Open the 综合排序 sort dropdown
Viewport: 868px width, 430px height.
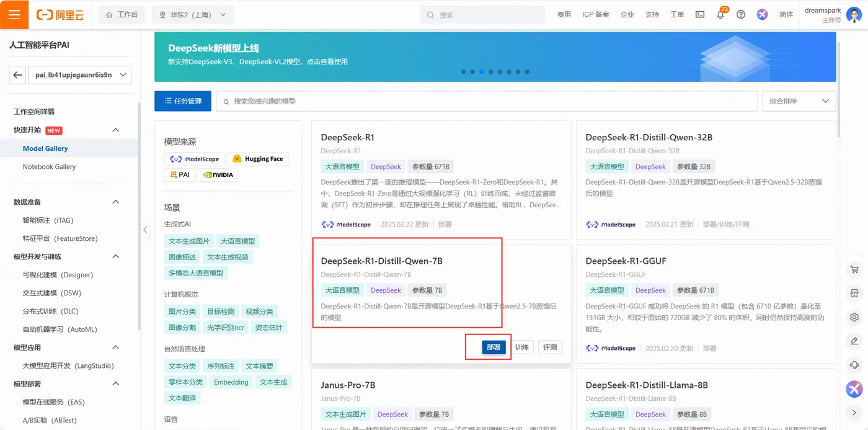[799, 101]
